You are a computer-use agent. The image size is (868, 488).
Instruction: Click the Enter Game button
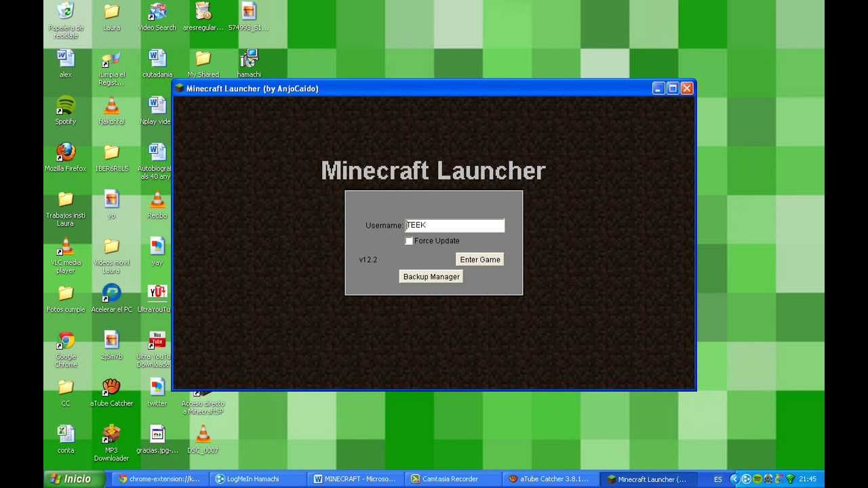tap(480, 260)
